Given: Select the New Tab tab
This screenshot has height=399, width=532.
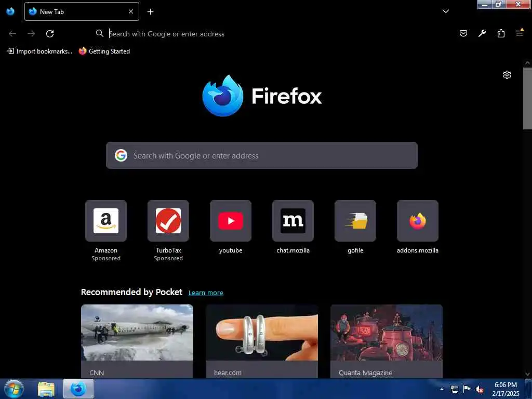Looking at the screenshot, I should (x=82, y=11).
